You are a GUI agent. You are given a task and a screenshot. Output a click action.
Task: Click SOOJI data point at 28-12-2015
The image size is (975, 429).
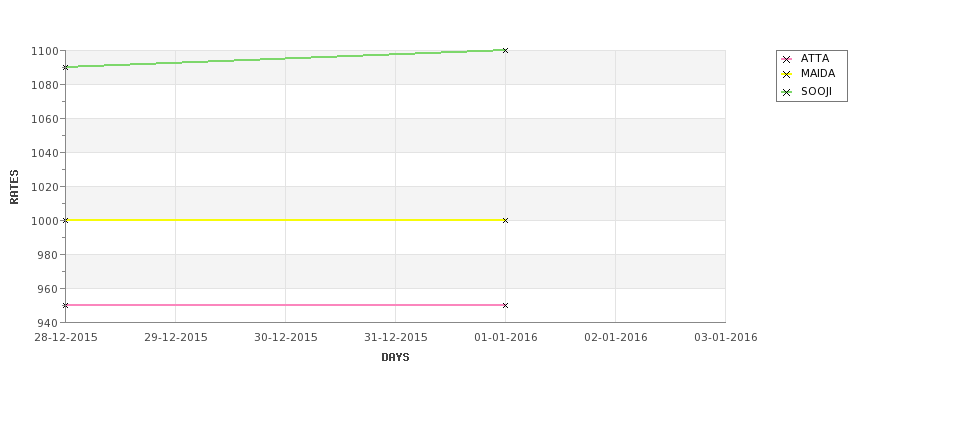pos(65,67)
